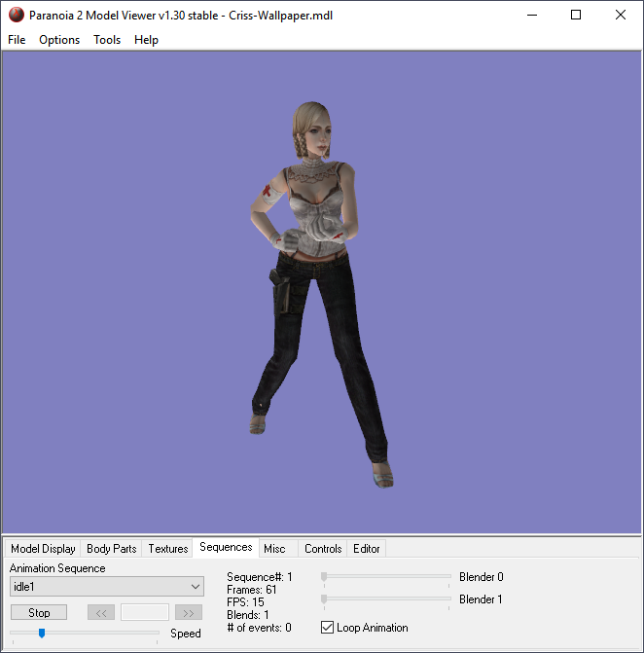This screenshot has height=653, width=644.
Task: Expand the Animation Sequence idle1 dropdown
Action: [x=107, y=587]
